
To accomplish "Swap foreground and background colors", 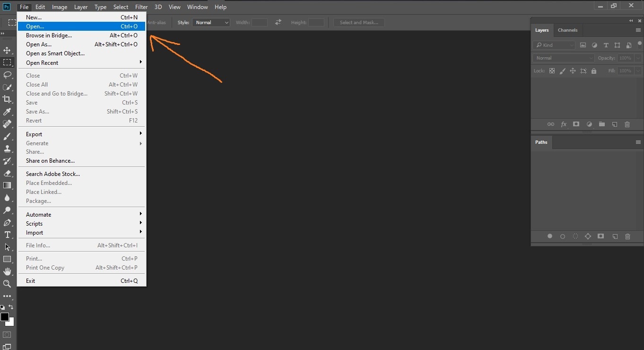I will coord(11,307).
